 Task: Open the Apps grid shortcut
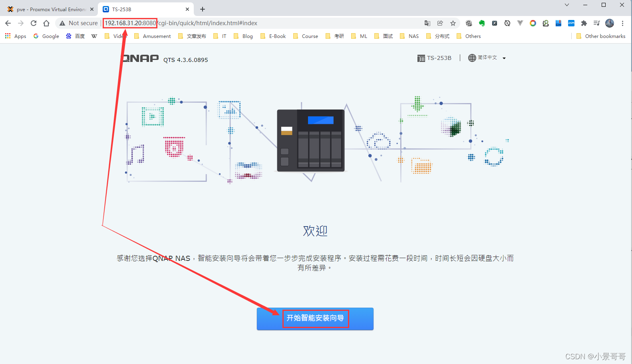16,36
